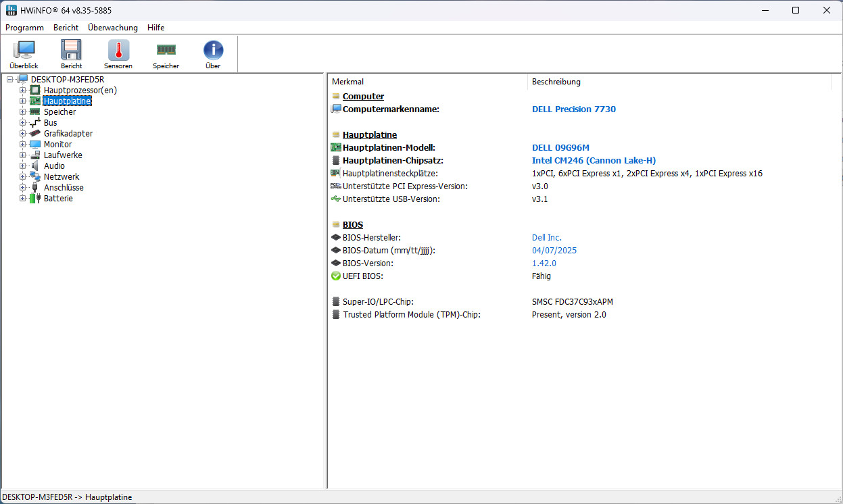
Task: Click the DESKTOP-M3FED5R computer icon
Action: click(x=23, y=80)
